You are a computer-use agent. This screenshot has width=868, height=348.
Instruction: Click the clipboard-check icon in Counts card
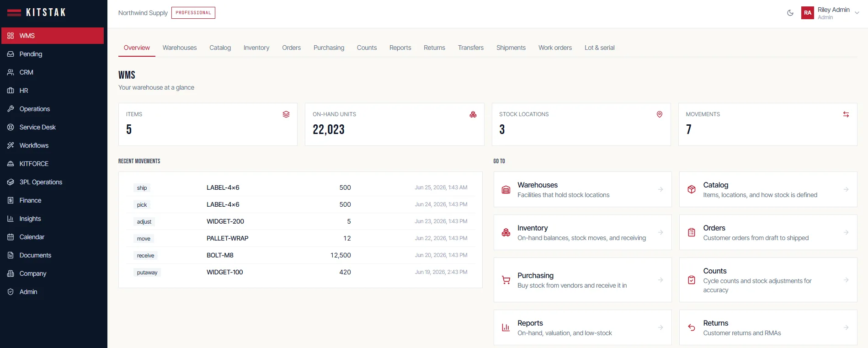692,280
